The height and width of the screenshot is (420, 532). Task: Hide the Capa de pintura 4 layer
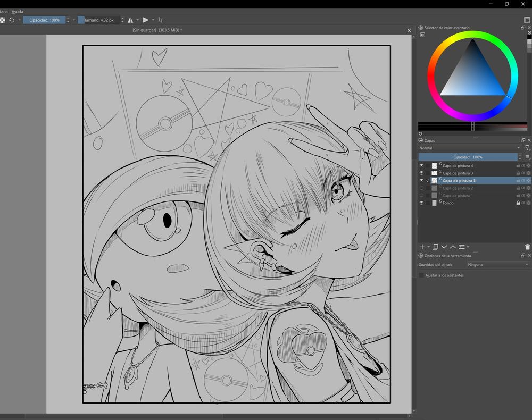[421, 166]
